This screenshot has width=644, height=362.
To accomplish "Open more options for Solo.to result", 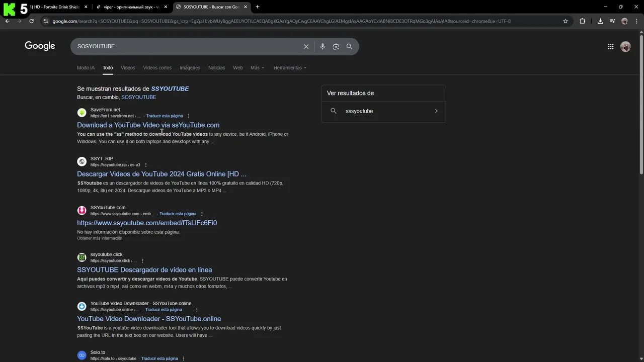I will (x=183, y=358).
